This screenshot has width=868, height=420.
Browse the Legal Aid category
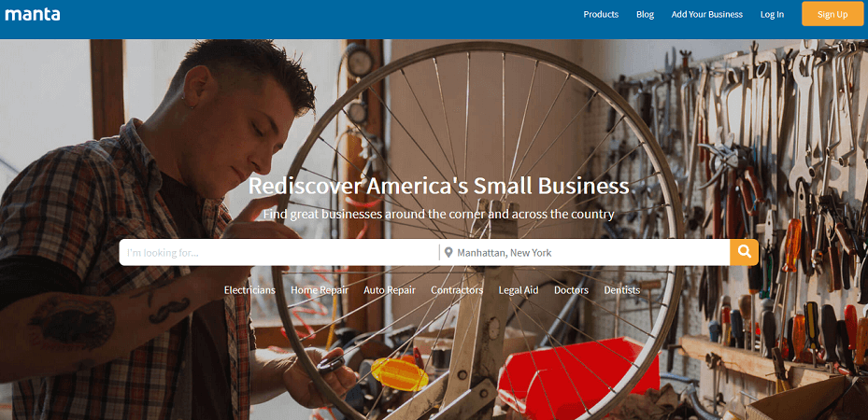519,290
